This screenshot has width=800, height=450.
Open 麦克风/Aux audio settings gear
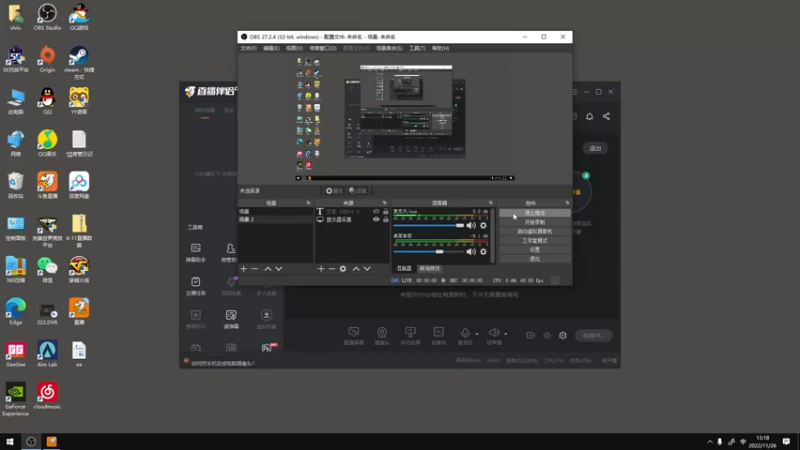click(x=483, y=225)
